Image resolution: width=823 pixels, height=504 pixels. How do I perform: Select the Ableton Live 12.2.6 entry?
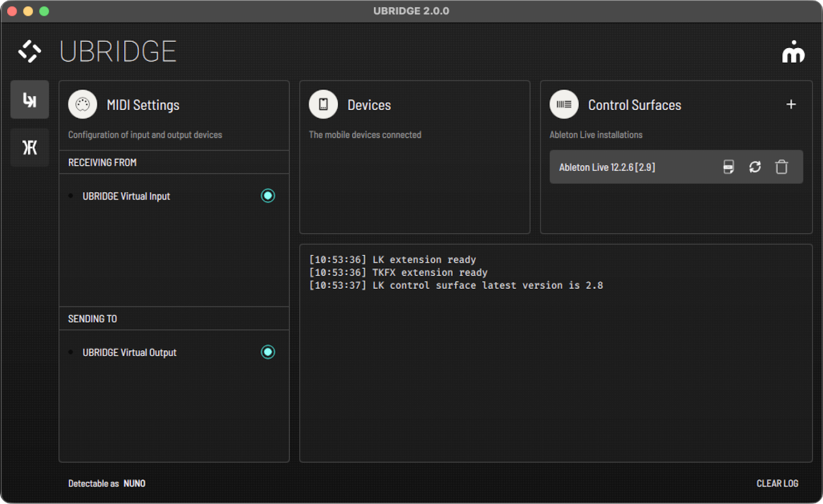pos(607,167)
